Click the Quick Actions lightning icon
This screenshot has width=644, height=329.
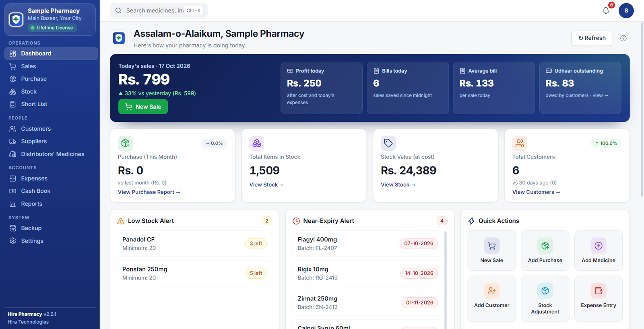471,221
